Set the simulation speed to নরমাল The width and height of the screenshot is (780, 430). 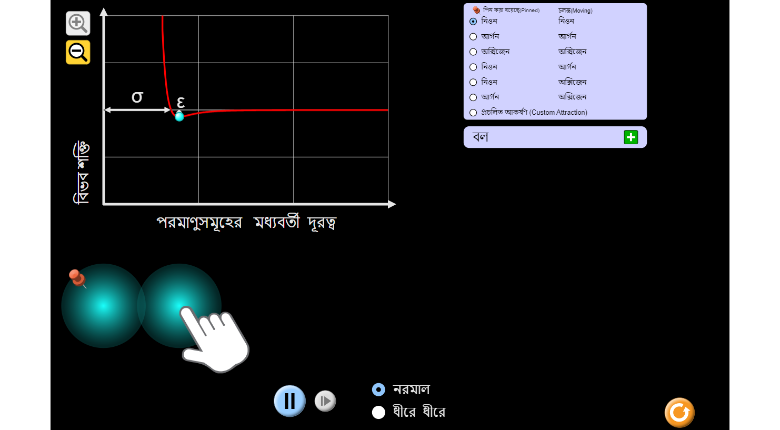click(378, 389)
